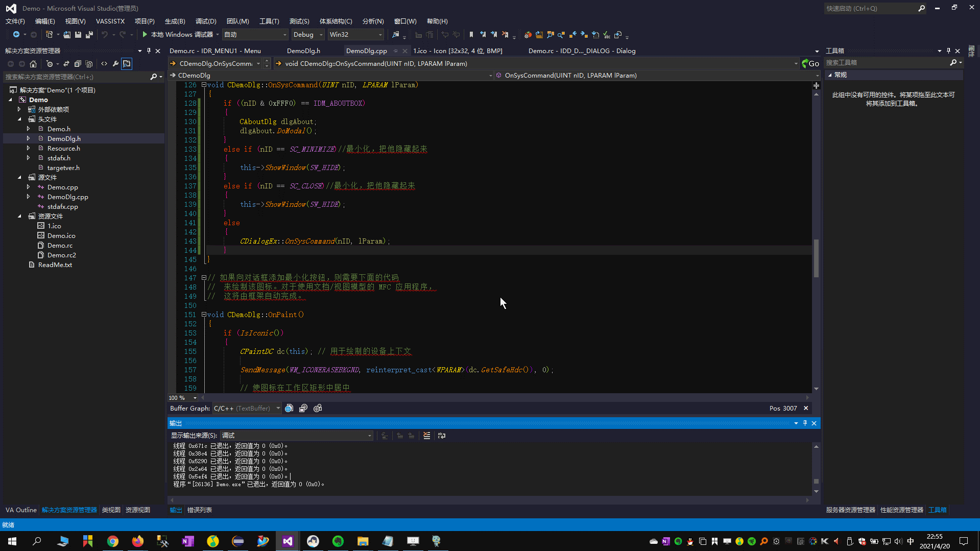980x551 pixels.
Task: Click the Undo toolbar icon
Action: click(105, 35)
